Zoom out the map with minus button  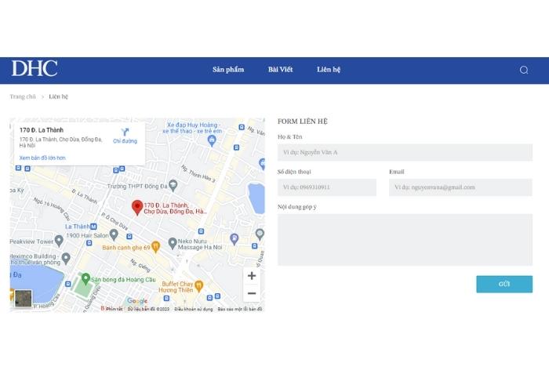(252, 293)
